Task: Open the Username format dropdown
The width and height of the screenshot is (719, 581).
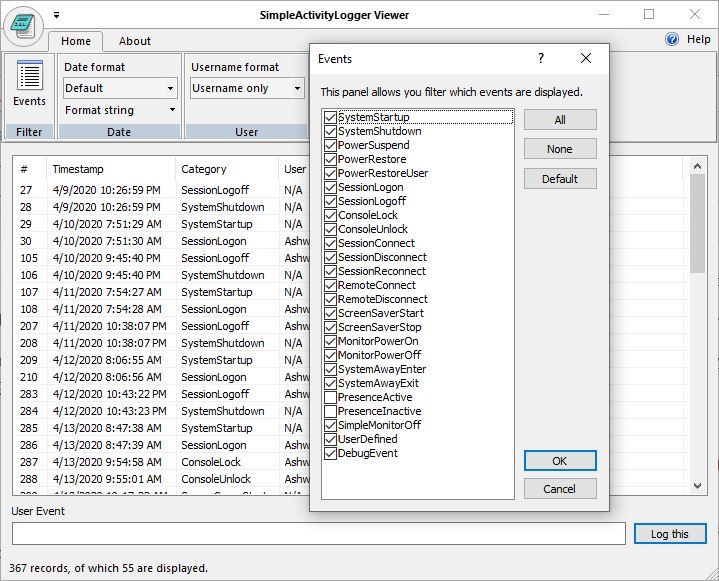Action: coord(246,88)
